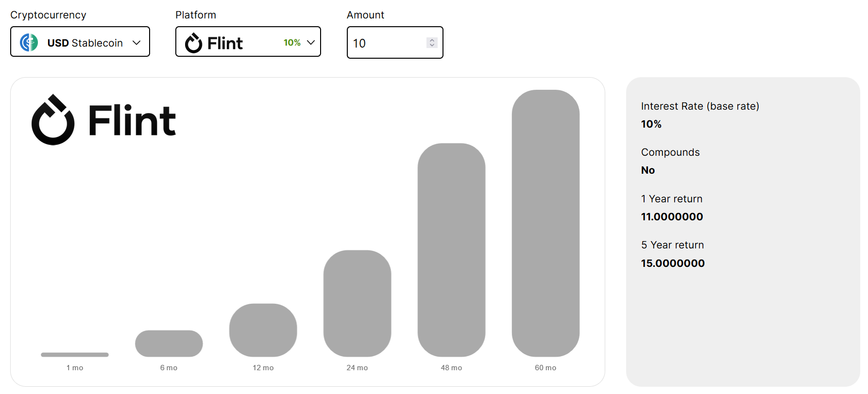Click the '1 mo' axis label

75,368
